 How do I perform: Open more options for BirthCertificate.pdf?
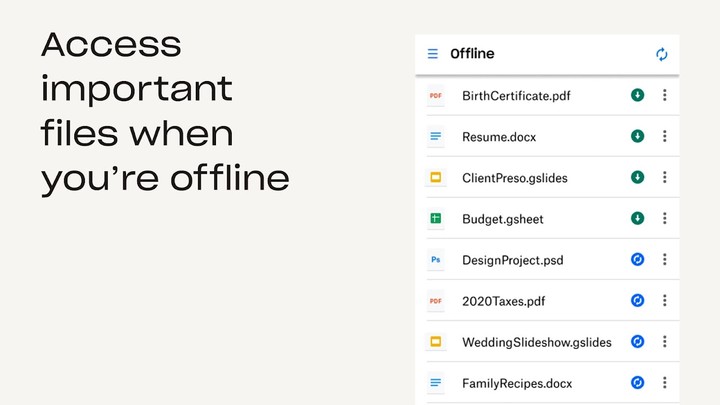point(665,96)
